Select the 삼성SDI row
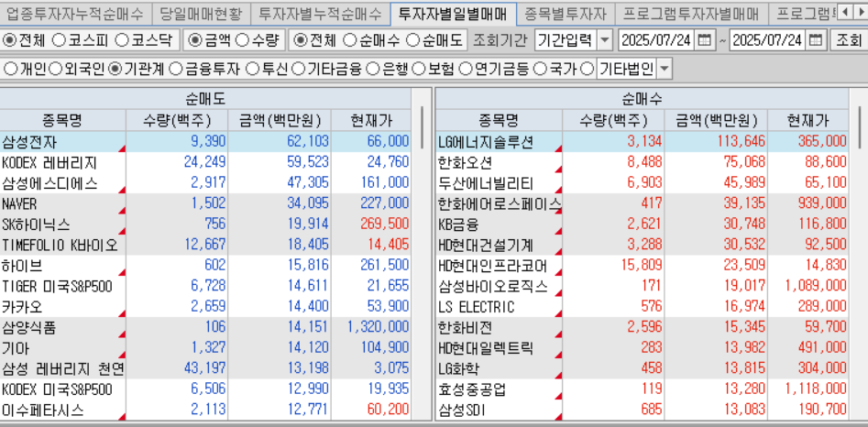The width and height of the screenshot is (868, 427). point(643,410)
